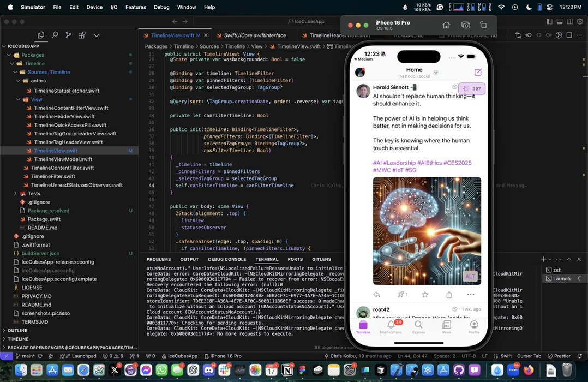Viewport: 588px width, 382px height.
Task: Toggle Cursor Tab in the status bar
Action: point(529,356)
